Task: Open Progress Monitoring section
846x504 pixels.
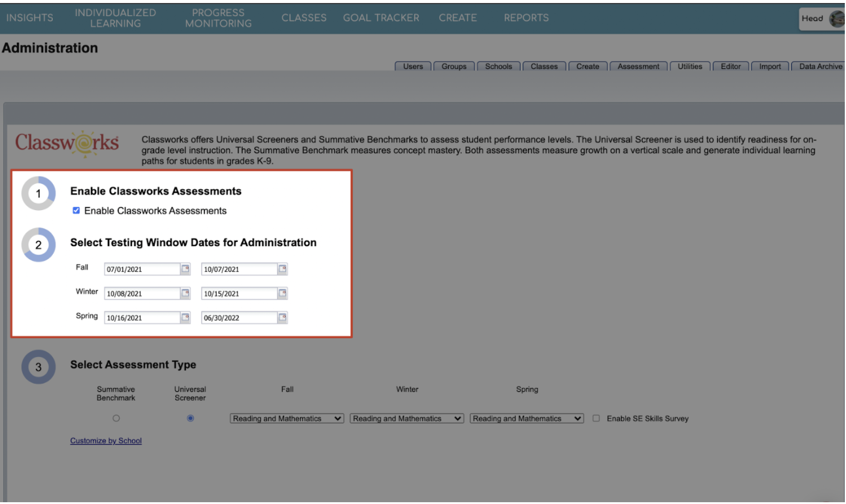Action: click(x=218, y=18)
